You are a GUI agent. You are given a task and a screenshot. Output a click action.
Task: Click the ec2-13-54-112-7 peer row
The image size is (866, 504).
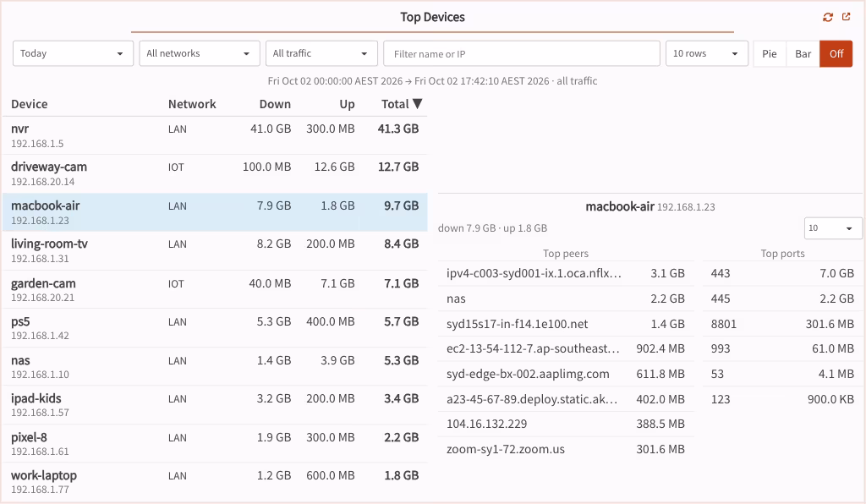(566, 349)
